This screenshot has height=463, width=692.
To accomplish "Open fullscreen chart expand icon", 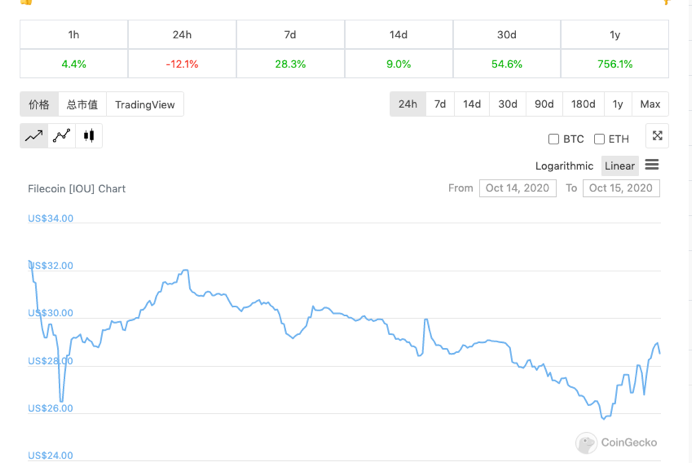I will click(657, 136).
